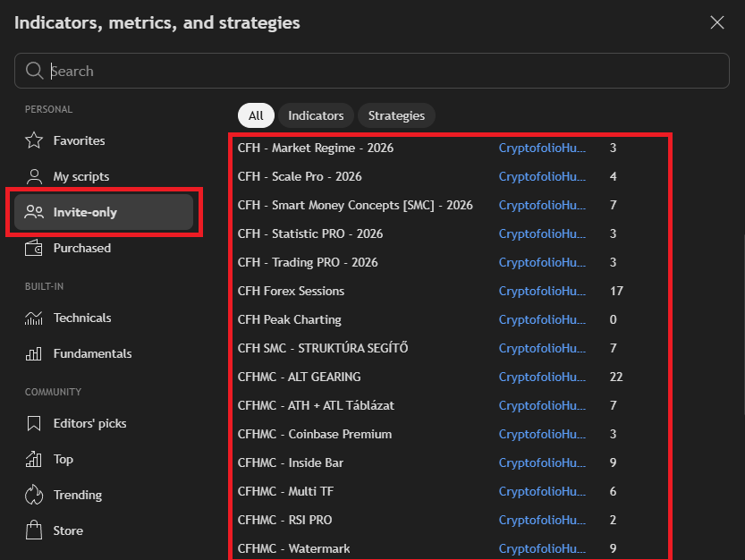Image resolution: width=745 pixels, height=560 pixels.
Task: Click the Purchased wallet icon
Action: tap(34, 248)
